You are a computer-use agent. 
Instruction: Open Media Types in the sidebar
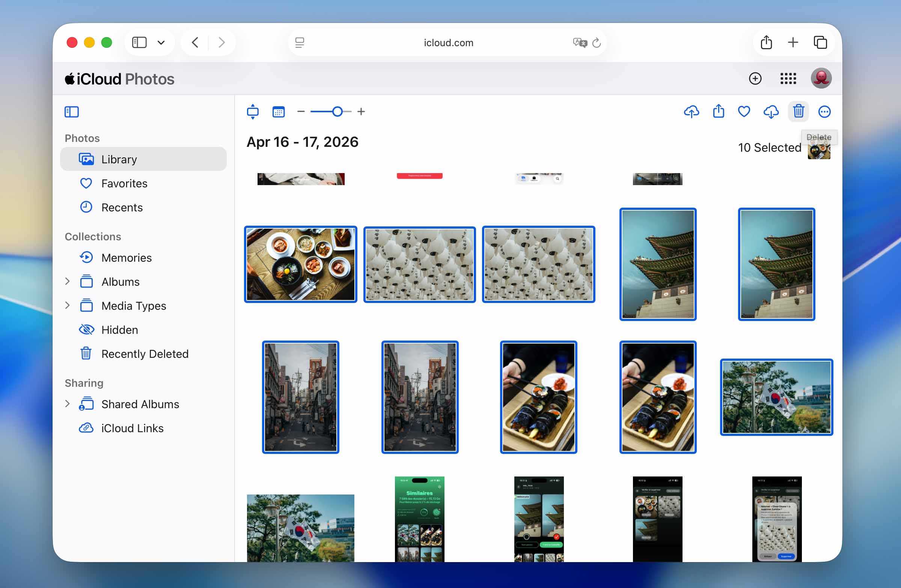click(143, 306)
